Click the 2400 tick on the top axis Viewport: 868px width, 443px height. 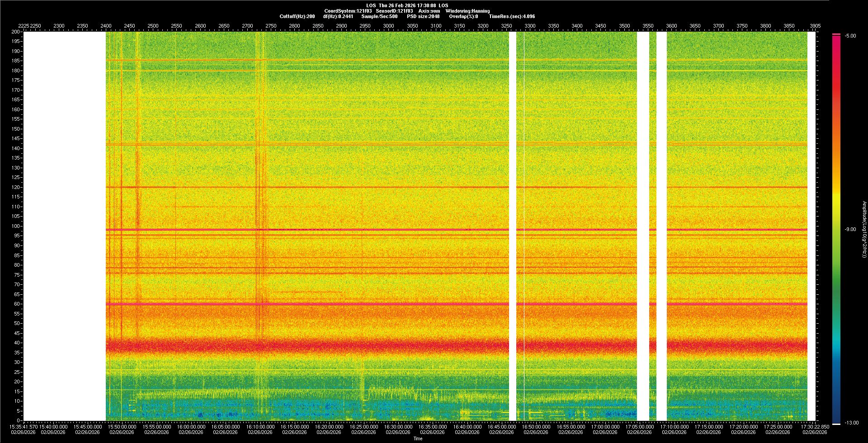click(x=106, y=26)
